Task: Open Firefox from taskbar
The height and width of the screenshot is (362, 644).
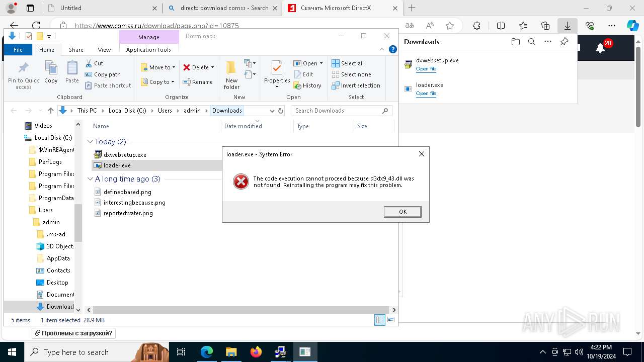Action: coord(256,352)
